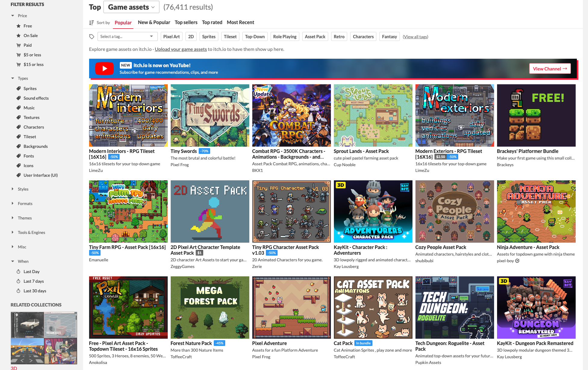Click the stopwatch icon beside Last 30 days
Viewport: 588px width, 370px height.
click(x=19, y=291)
